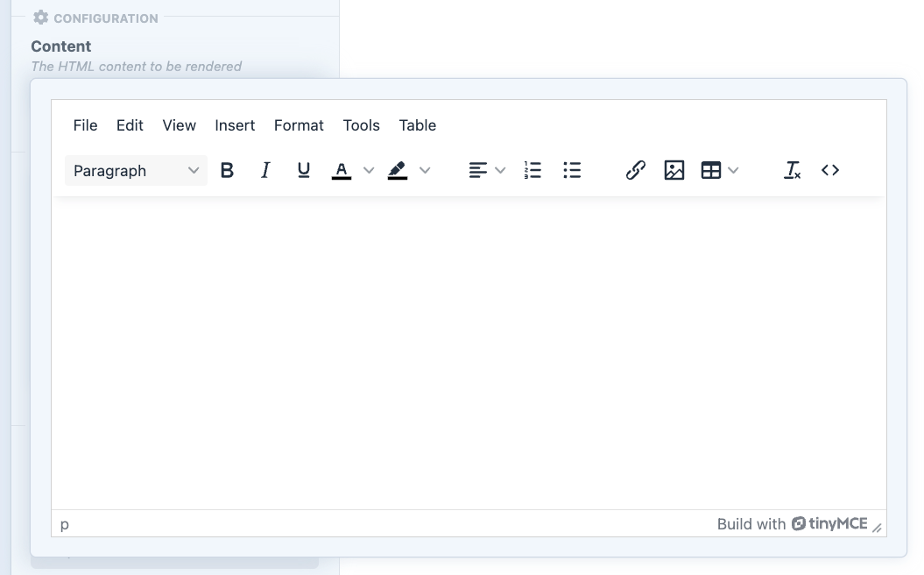
Task: Expand the text color picker arrow
Action: 369,171
